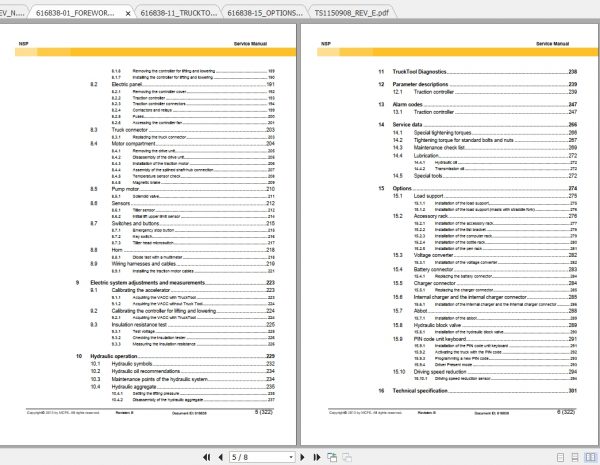Click Driving speed reduction entry
The width and height of the screenshot is (600, 465).
click(484, 372)
